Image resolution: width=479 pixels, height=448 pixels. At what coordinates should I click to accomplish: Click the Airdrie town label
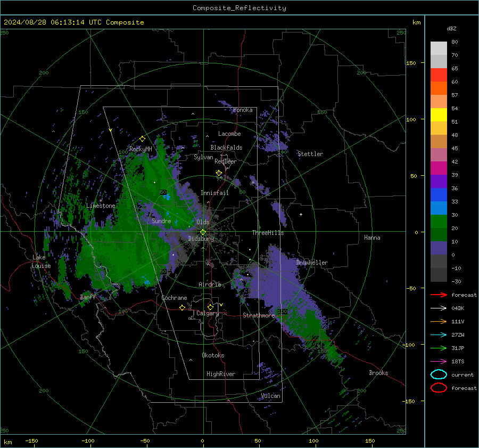point(210,284)
